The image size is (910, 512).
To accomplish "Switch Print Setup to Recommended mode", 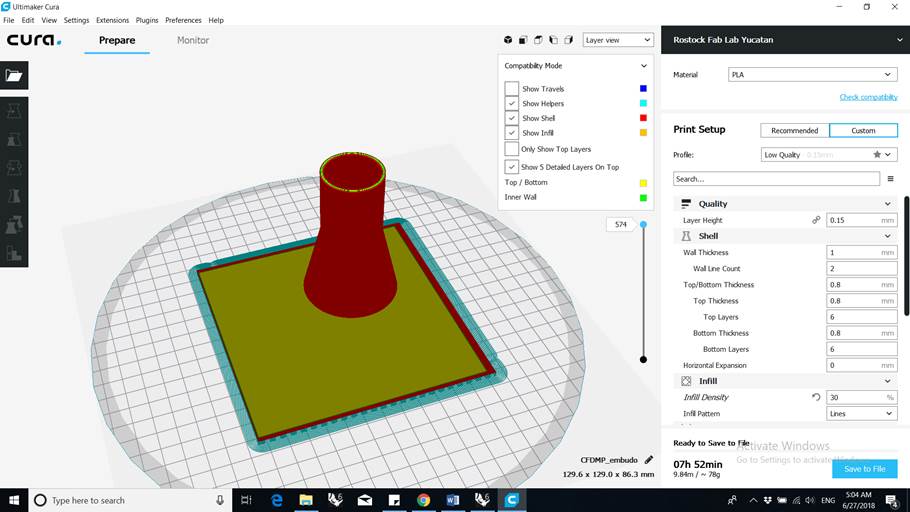I will pos(795,131).
